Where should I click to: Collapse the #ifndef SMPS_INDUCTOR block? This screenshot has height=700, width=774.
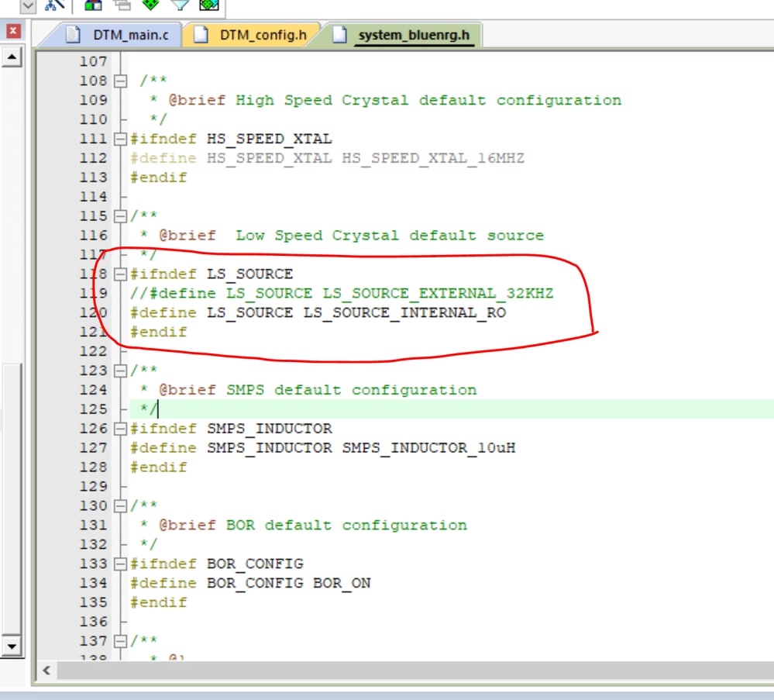120,429
